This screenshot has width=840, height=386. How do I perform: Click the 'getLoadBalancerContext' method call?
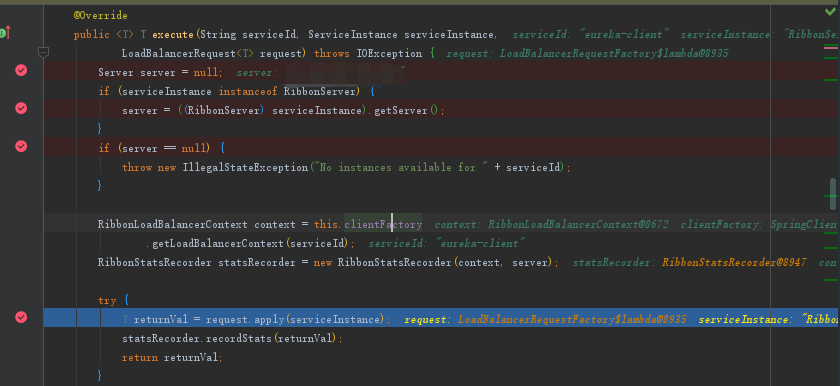pos(218,244)
